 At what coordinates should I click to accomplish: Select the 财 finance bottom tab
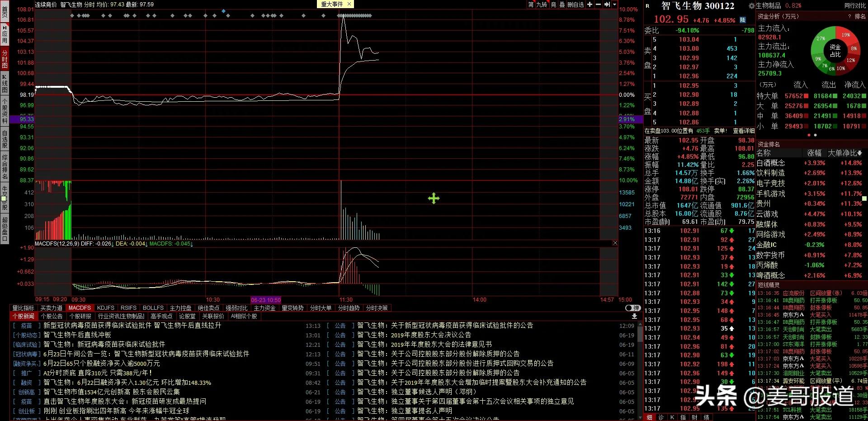coord(694,417)
